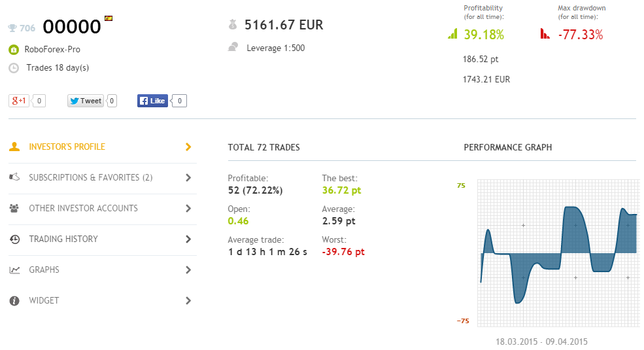Open the Trading History menu item

[x=63, y=239]
